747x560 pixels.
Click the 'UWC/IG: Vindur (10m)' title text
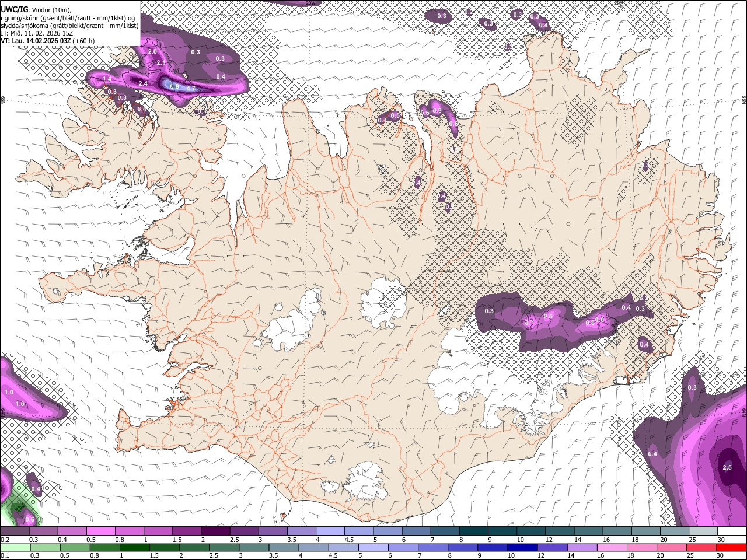[36, 9]
